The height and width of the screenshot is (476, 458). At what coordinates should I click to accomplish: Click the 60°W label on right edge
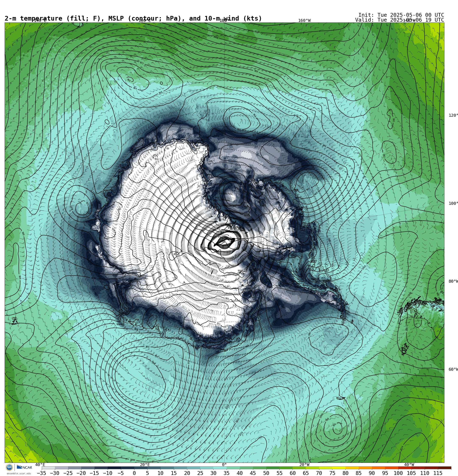tap(453, 369)
